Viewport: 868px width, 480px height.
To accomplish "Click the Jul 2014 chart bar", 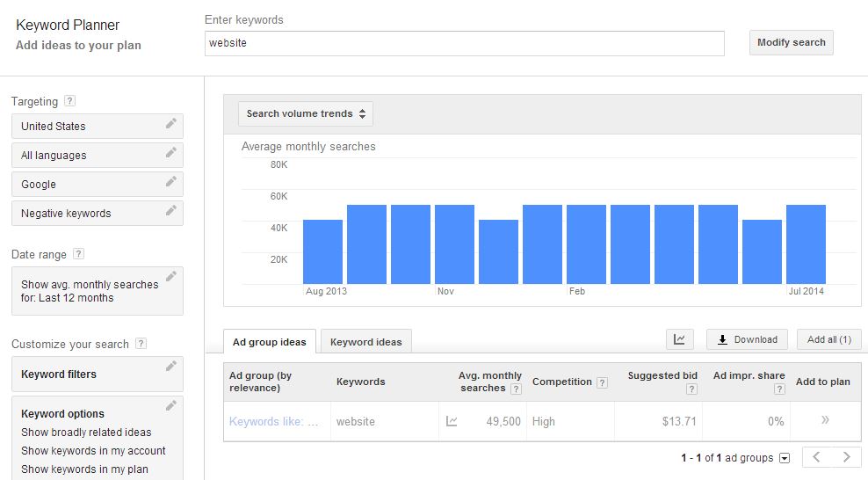I will [806, 244].
